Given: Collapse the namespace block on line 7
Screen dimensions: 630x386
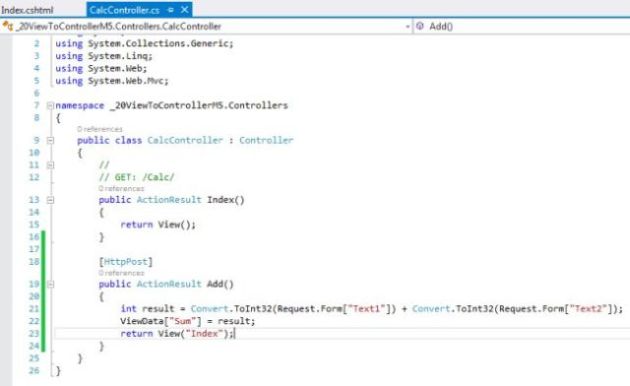Looking at the screenshot, I should (50, 106).
